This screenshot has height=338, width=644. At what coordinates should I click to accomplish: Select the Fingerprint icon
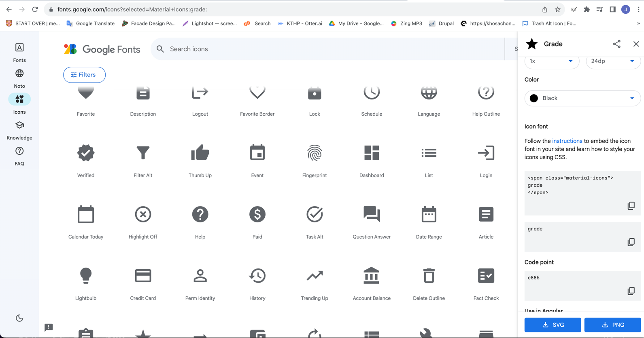coord(314,154)
